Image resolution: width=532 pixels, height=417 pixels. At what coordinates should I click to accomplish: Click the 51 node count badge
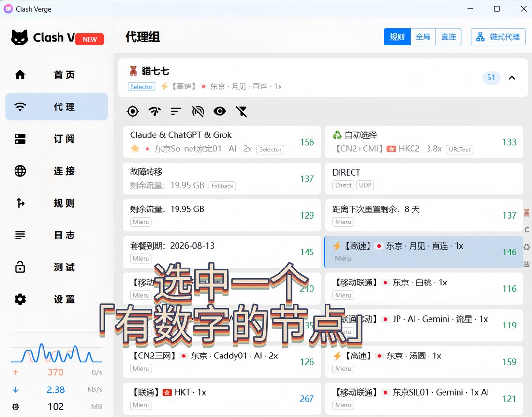(491, 78)
